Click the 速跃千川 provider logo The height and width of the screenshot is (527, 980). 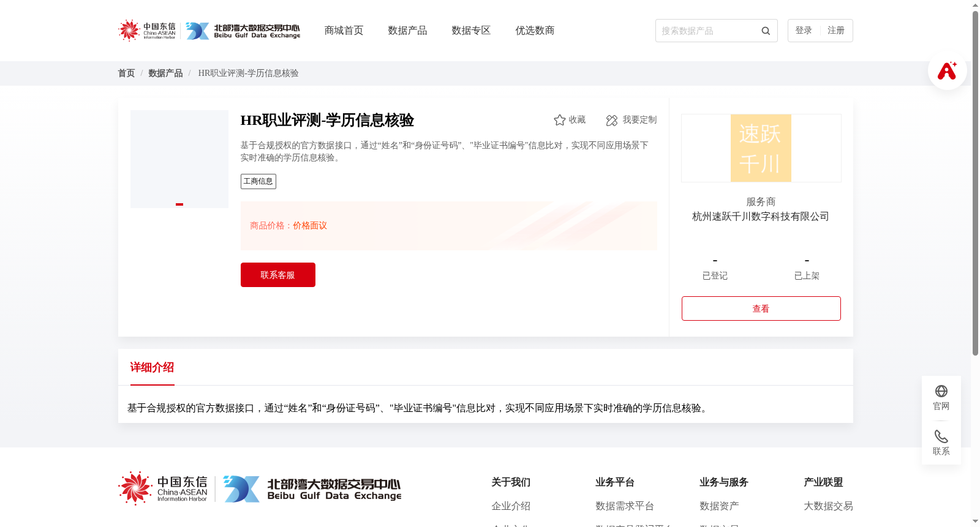pyautogui.click(x=761, y=148)
